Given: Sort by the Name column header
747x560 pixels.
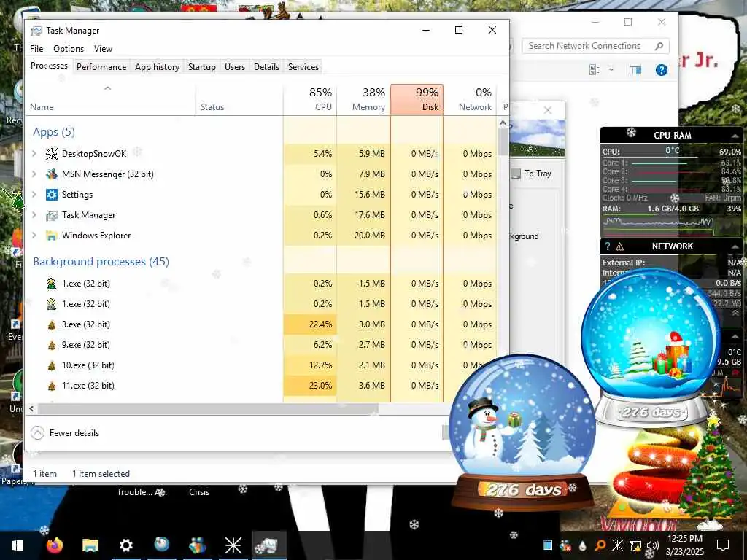Looking at the screenshot, I should (110, 99).
